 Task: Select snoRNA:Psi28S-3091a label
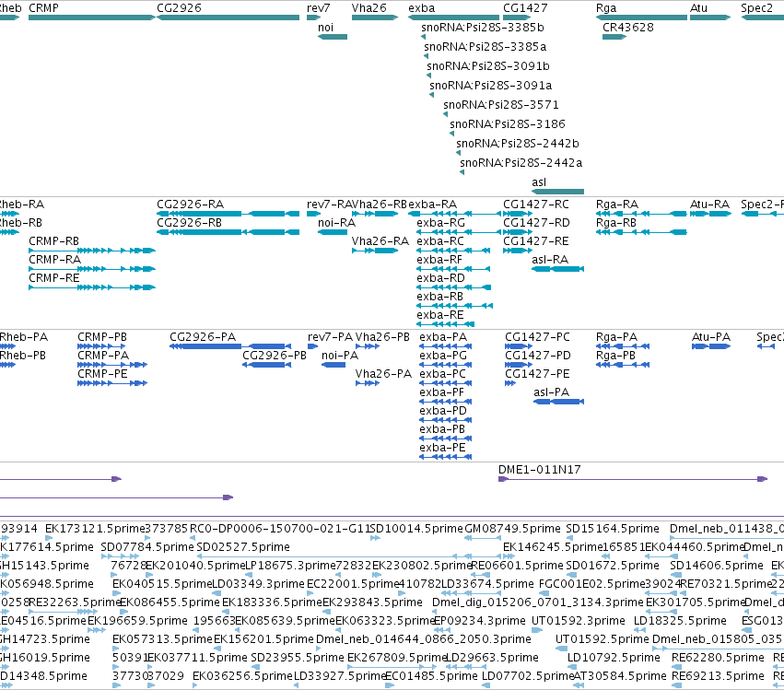coord(490,86)
